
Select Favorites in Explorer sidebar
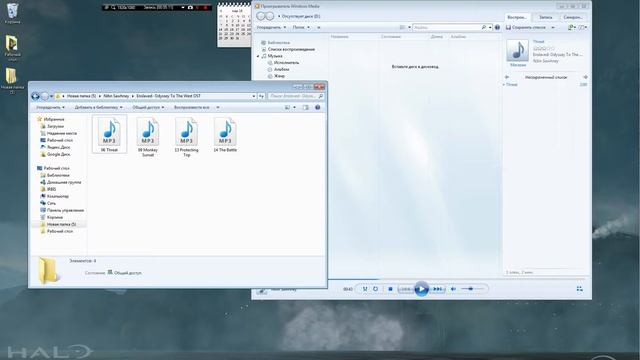coord(51,119)
